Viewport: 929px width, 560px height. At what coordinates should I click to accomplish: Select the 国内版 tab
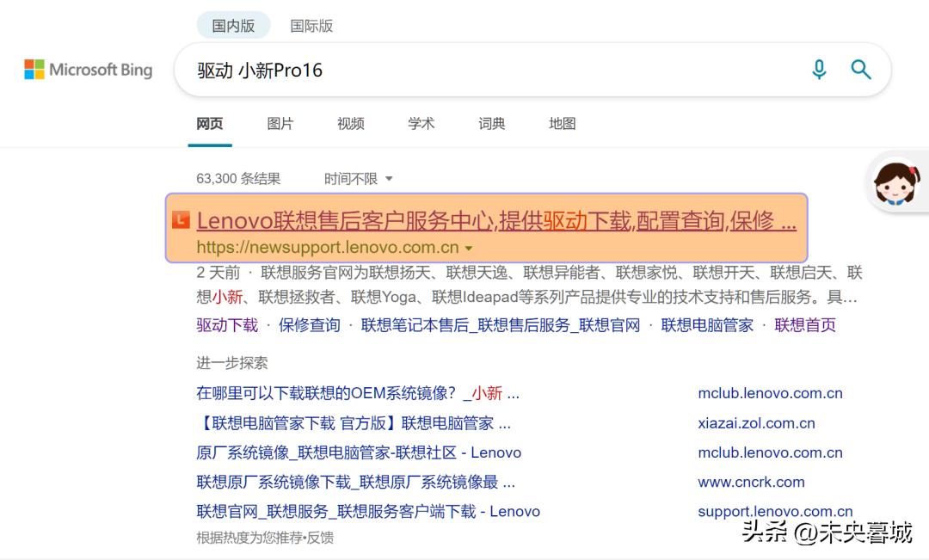(233, 25)
